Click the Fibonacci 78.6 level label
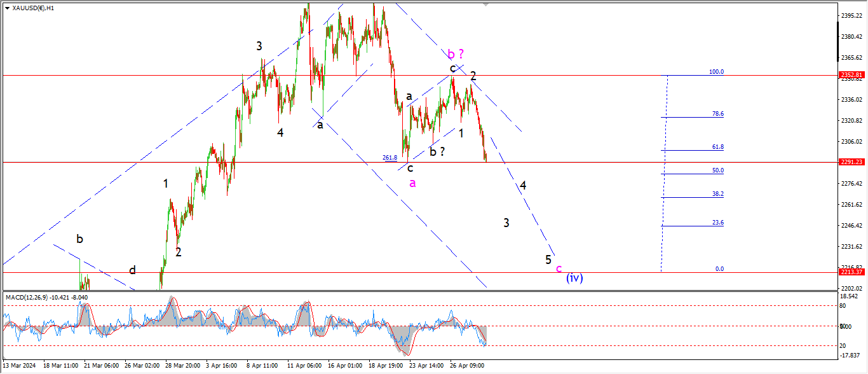 [718, 114]
